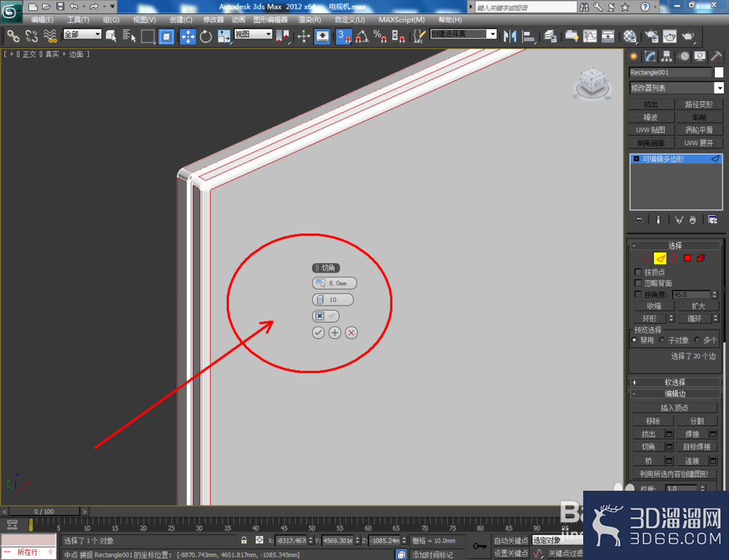Click Bind to Space Warp icon

point(50,36)
